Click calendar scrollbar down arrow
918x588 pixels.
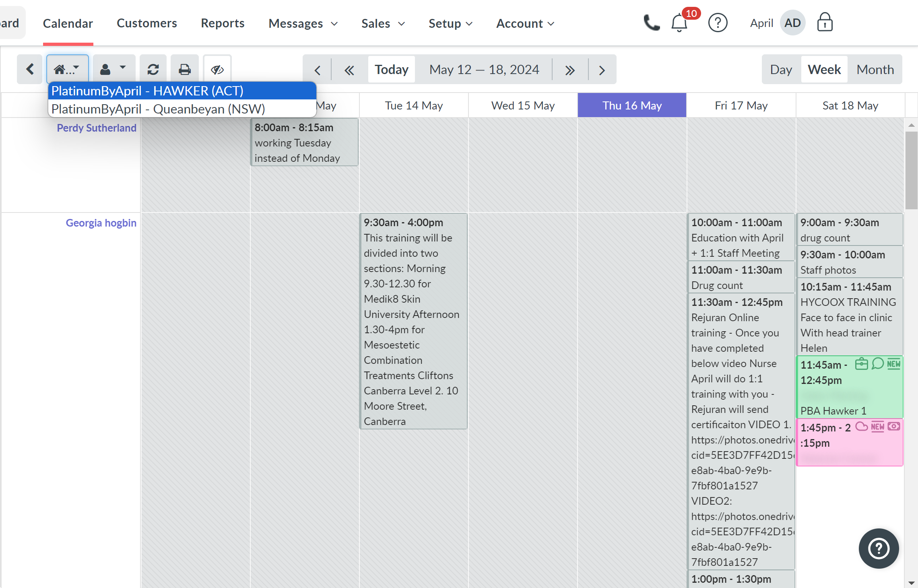pyautogui.click(x=911, y=583)
